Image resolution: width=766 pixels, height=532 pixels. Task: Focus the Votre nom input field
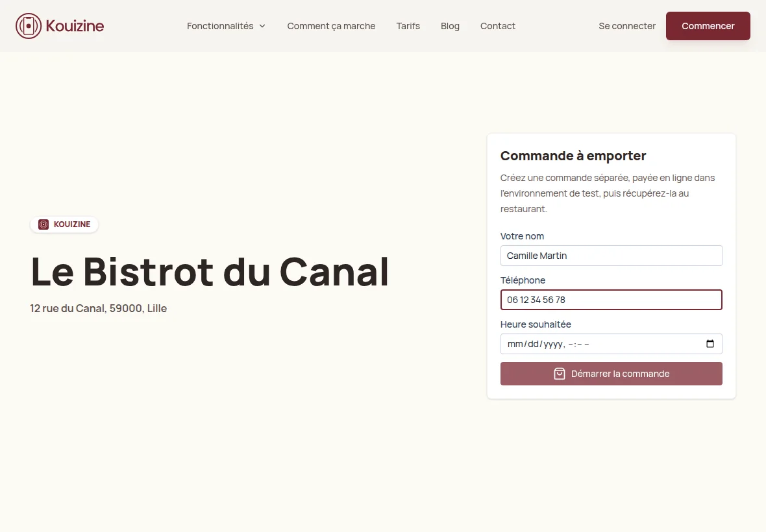(611, 256)
